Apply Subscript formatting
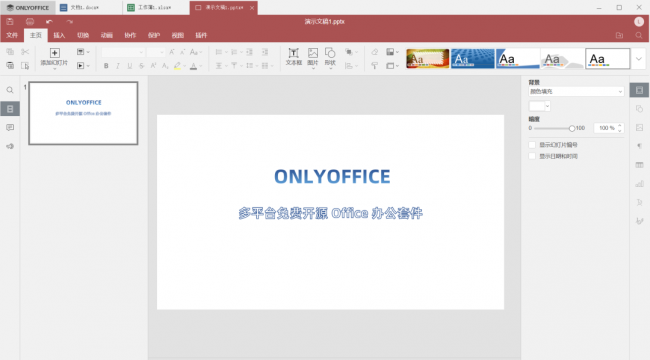 tap(165, 66)
